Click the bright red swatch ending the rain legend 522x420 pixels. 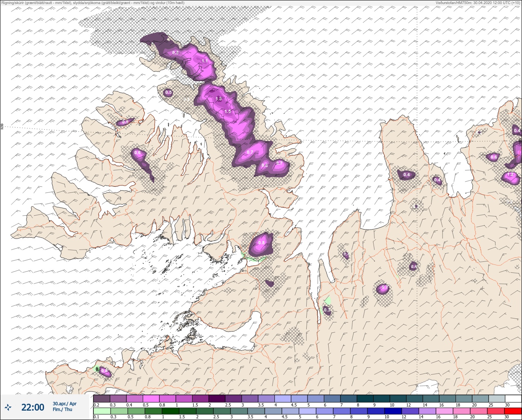tap(513, 411)
